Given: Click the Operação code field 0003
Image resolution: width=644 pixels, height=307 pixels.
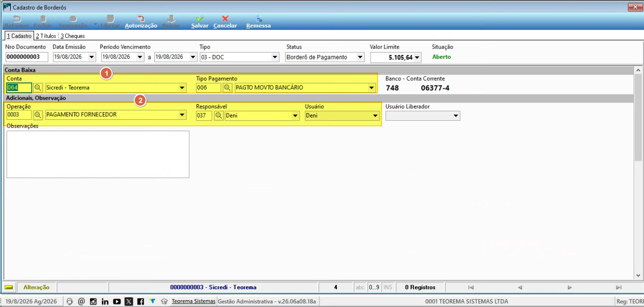Looking at the screenshot, I should pyautogui.click(x=19, y=115).
